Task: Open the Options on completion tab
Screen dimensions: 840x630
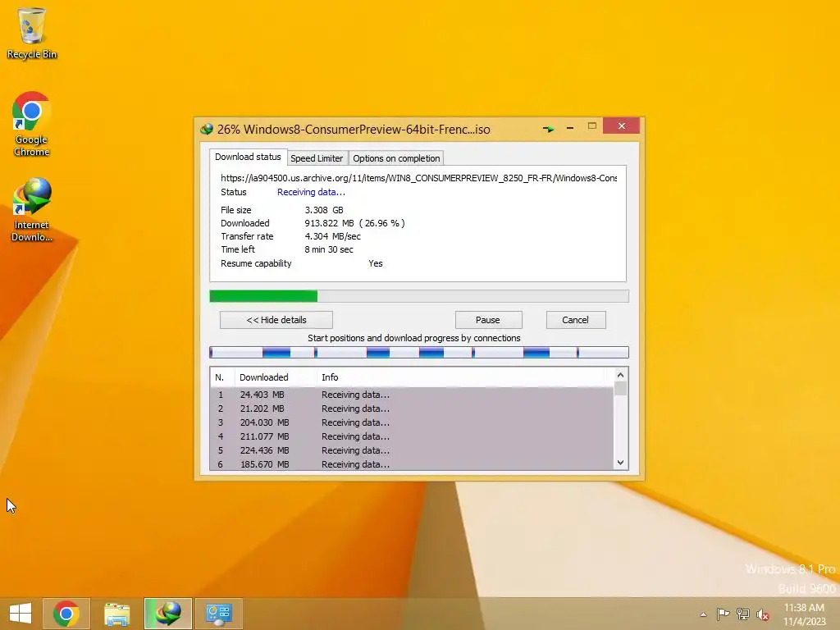Action: pos(396,158)
